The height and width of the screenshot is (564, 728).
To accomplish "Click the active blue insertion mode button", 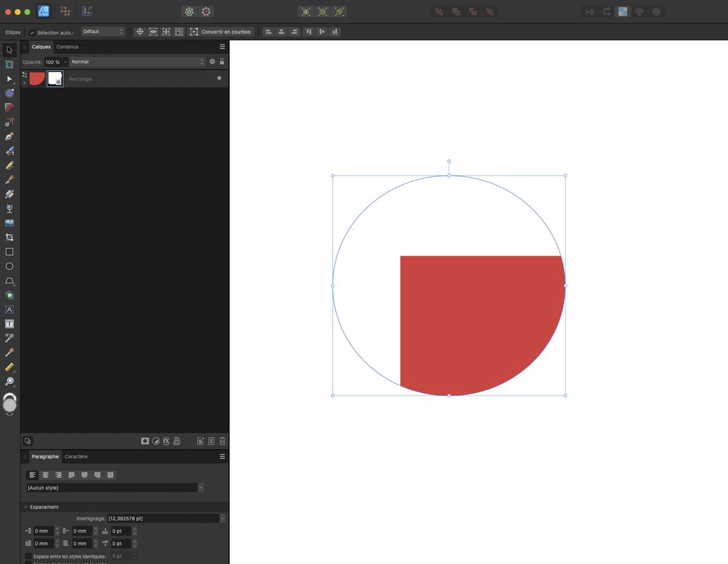I will click(x=623, y=11).
